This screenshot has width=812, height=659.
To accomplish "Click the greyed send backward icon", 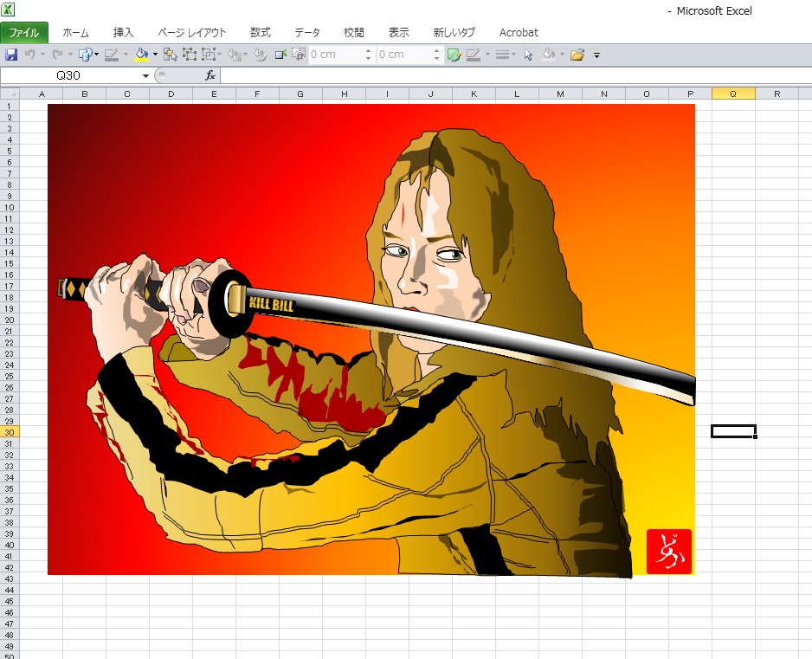I will 235,55.
